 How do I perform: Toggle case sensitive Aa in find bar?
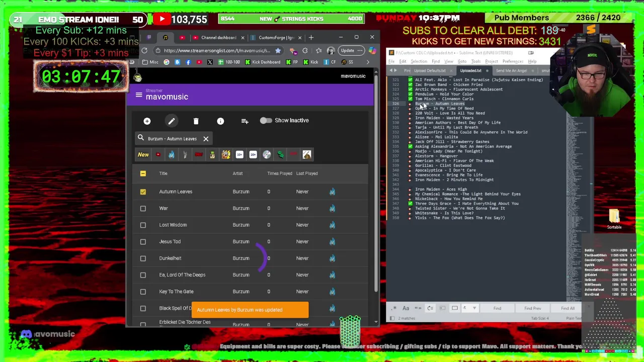(x=406, y=308)
